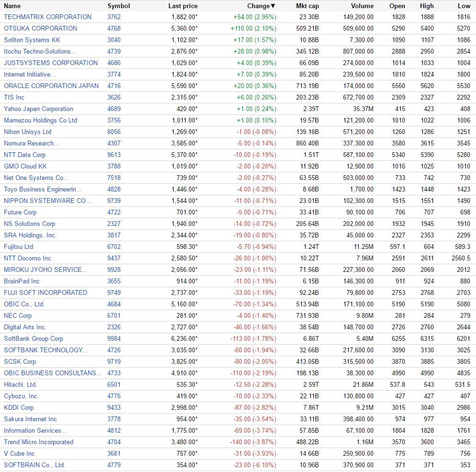Open Yahoo Japan Corporation link
Viewport: 476px width, 472px height.
click(x=39, y=109)
